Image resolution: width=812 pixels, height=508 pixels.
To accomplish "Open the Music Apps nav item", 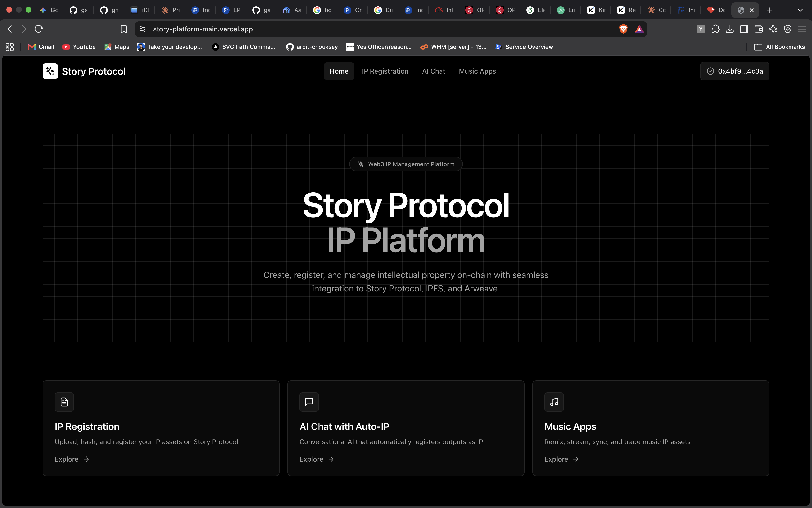I will click(x=477, y=71).
